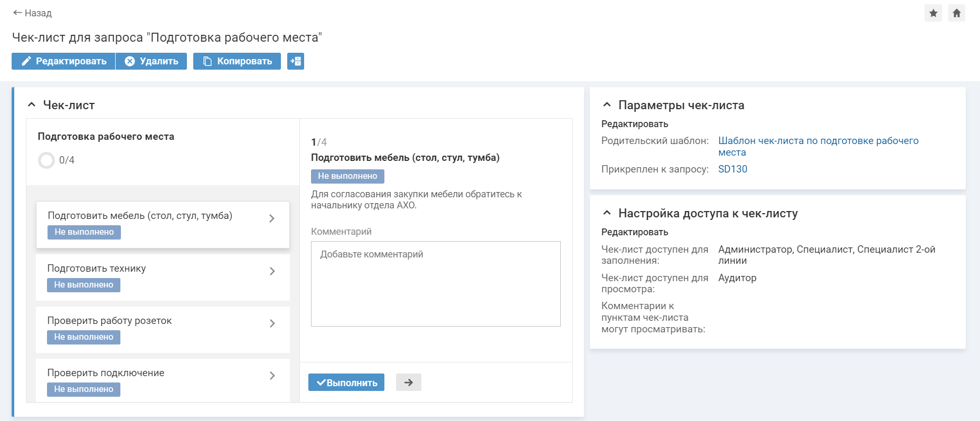
Task: Open linked request SD130
Action: coord(732,169)
